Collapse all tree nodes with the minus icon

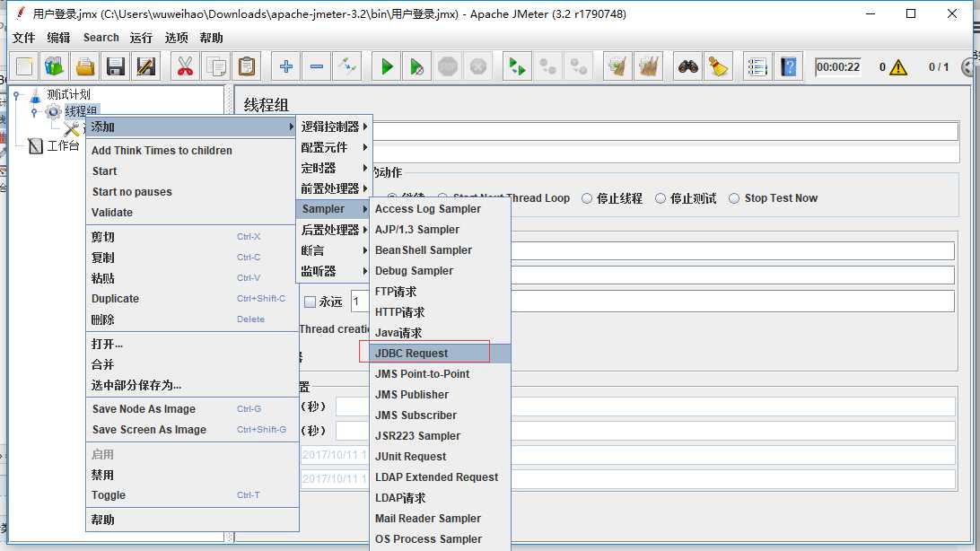tap(317, 66)
